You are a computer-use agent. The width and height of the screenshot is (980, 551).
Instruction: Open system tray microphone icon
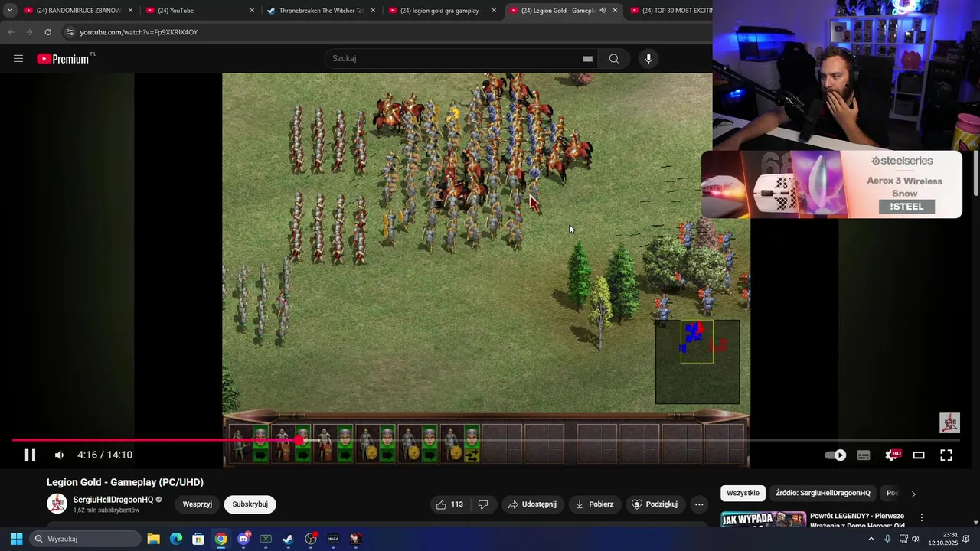pyautogui.click(x=887, y=539)
